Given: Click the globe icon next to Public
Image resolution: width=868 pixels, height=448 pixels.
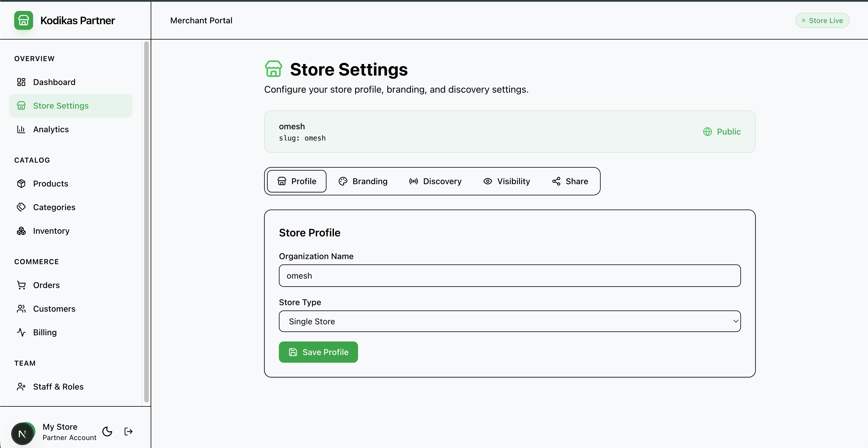Looking at the screenshot, I should (x=707, y=132).
